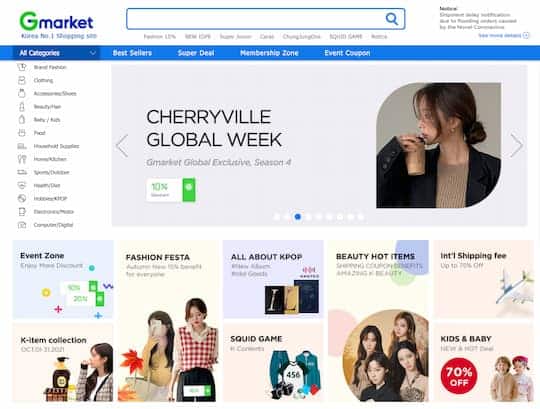Click the search magnifier icon

pos(392,19)
